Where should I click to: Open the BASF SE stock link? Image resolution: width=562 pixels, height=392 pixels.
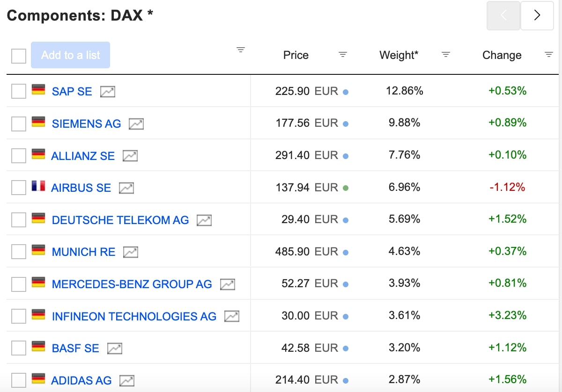pos(75,348)
